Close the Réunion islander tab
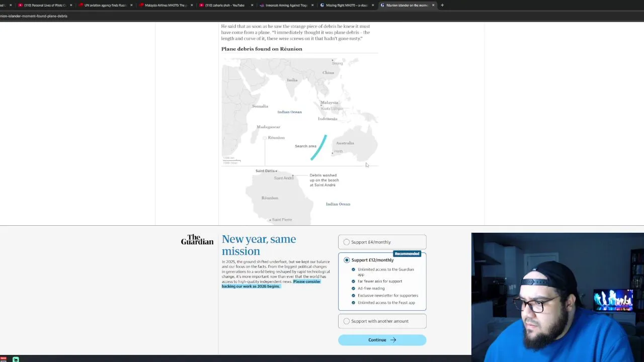Image resolution: width=644 pixels, height=362 pixels. (x=433, y=5)
